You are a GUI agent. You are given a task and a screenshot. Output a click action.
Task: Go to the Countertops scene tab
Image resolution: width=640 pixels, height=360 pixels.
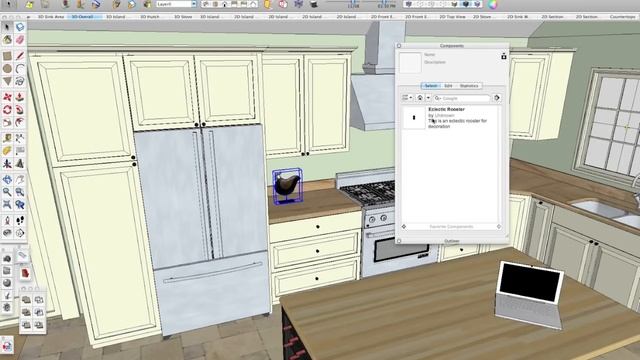click(x=622, y=17)
